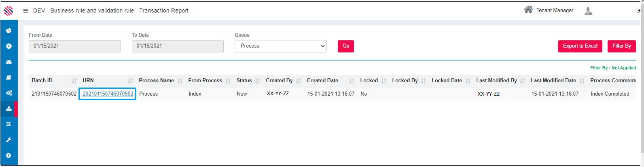The height and width of the screenshot is (167, 644).
Task: Expand the Queue dropdown showing Process
Action: [281, 46]
